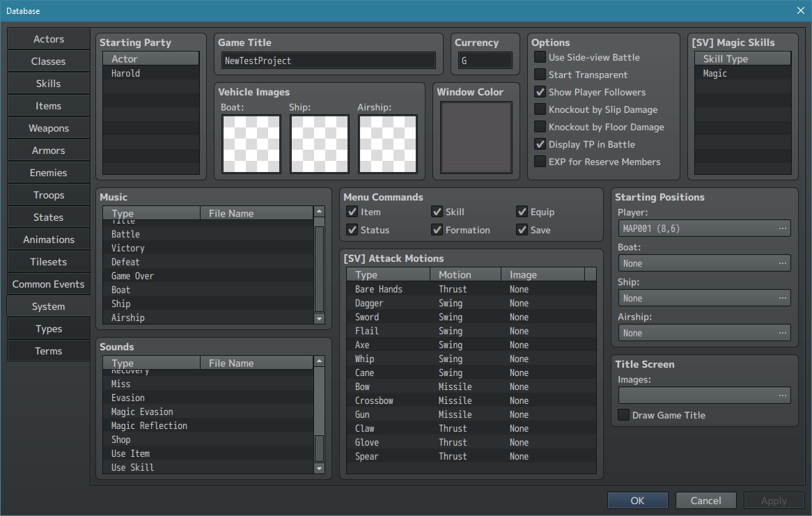
Task: Switch to the Enemies tab
Action: [x=49, y=173]
